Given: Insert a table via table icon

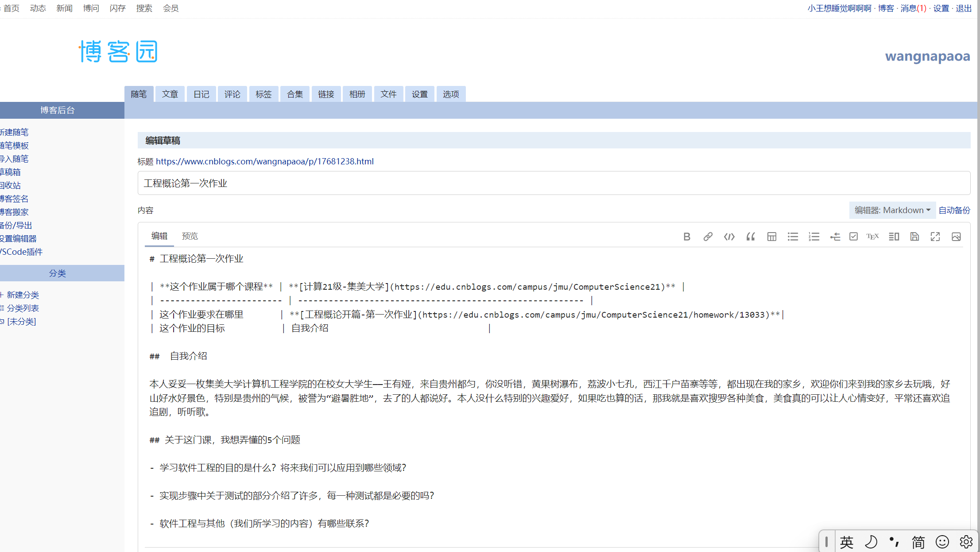Looking at the screenshot, I should tap(771, 237).
